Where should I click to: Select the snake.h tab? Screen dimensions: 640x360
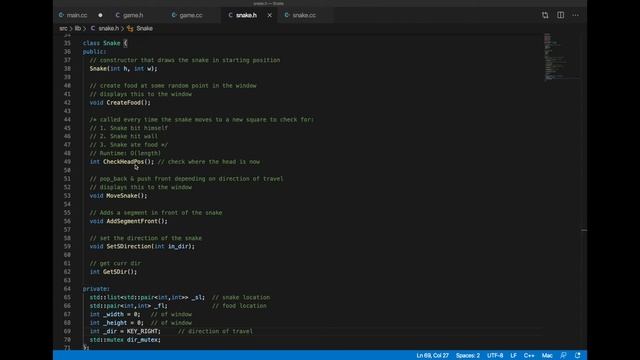(246, 15)
